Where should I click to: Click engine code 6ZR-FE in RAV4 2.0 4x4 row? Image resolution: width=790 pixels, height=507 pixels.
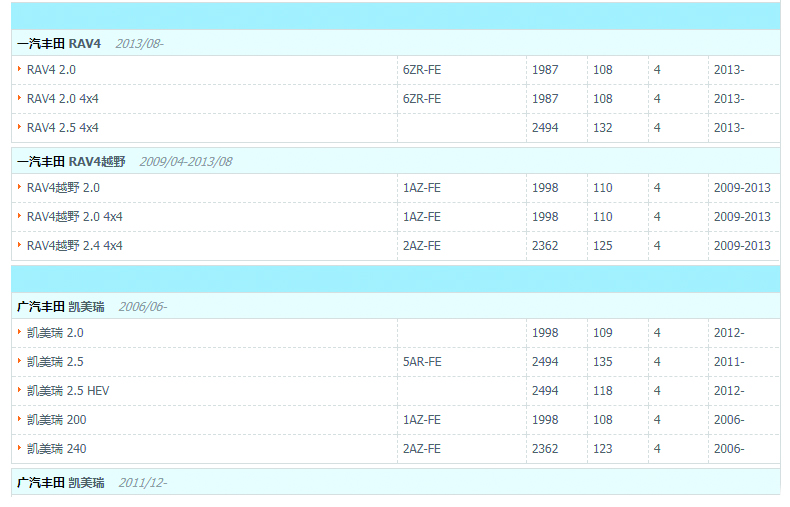tap(422, 99)
